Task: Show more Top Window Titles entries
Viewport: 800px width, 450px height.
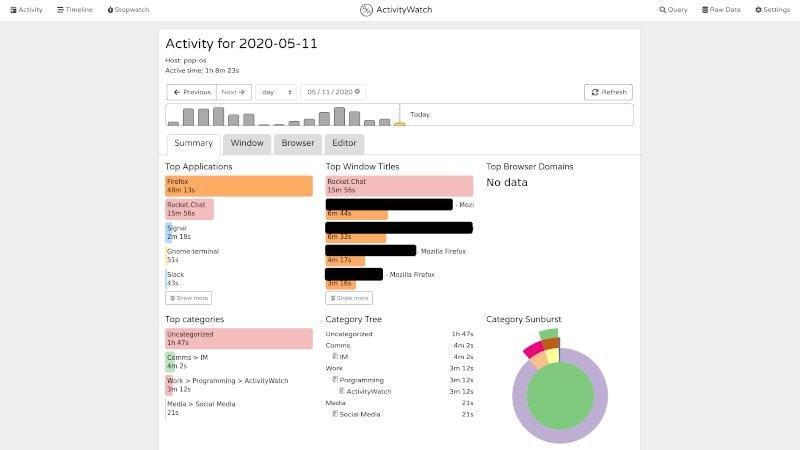Action: pos(349,298)
